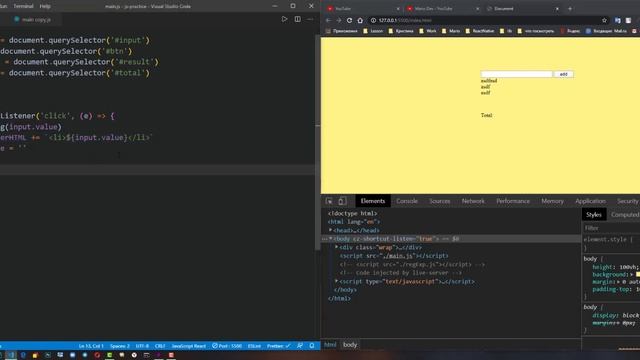Screen dimensions: 640x360
Task: Select the Styles pane tab
Action: coord(594,214)
